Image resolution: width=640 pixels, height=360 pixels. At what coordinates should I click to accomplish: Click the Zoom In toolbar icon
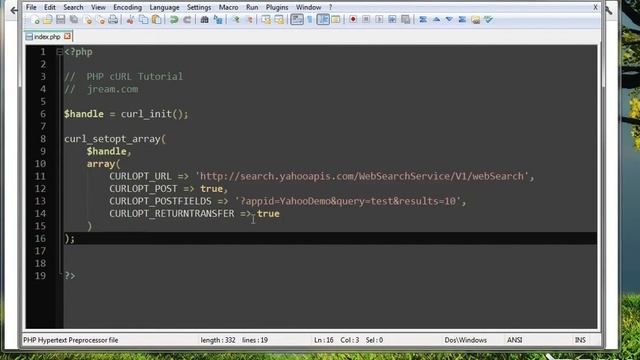click(x=236, y=20)
